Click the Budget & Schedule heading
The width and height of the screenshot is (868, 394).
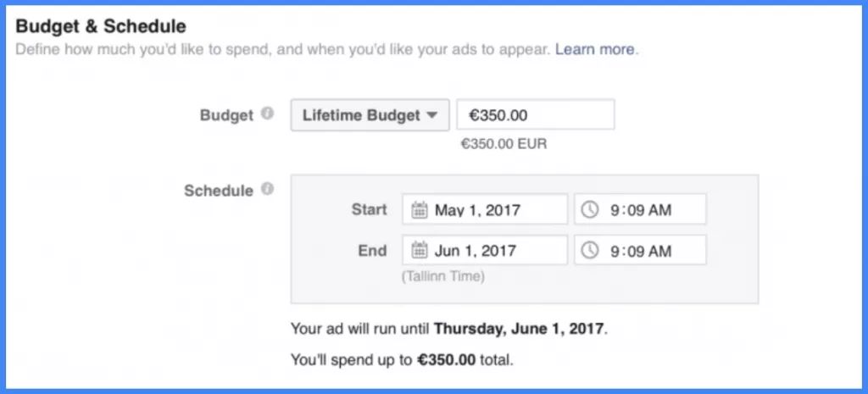tap(101, 27)
